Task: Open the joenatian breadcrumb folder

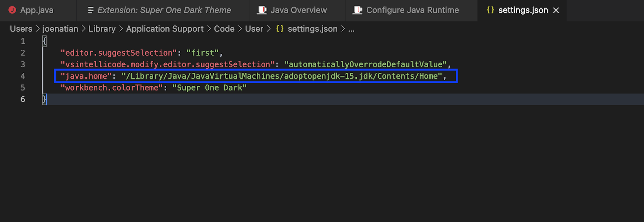Action: click(60, 29)
